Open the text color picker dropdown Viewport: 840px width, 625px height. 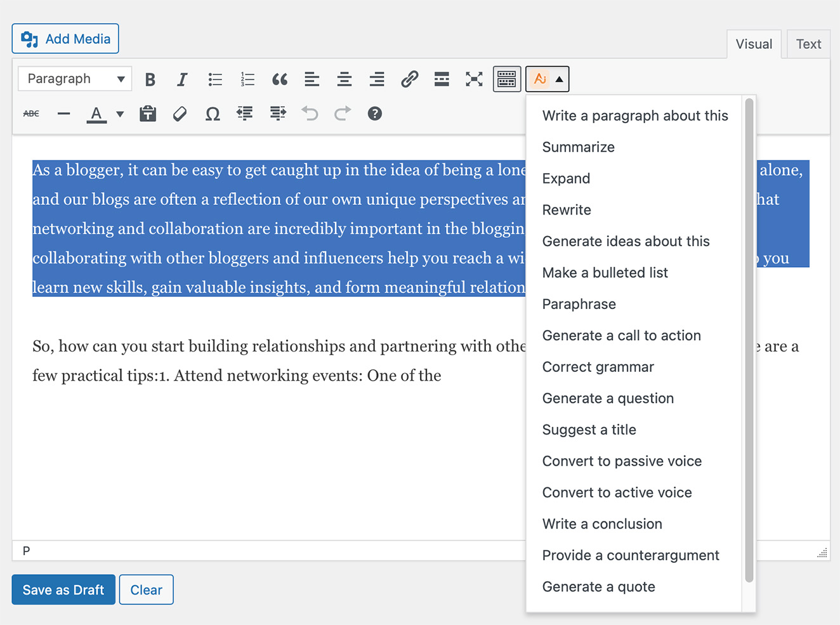coord(120,115)
